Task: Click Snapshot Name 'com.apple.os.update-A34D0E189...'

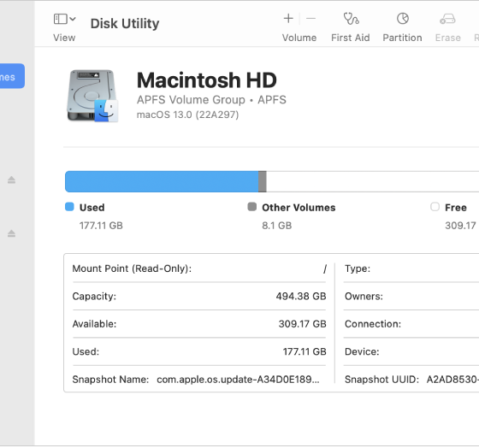Action: (x=238, y=380)
